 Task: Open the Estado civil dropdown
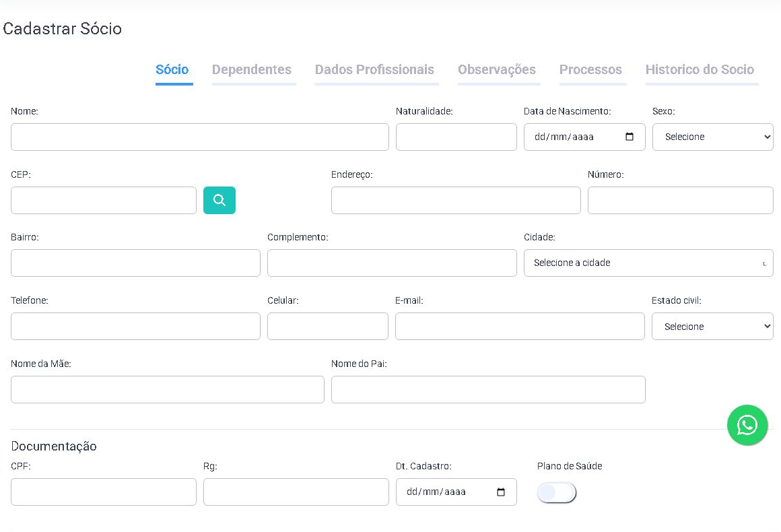coord(712,327)
